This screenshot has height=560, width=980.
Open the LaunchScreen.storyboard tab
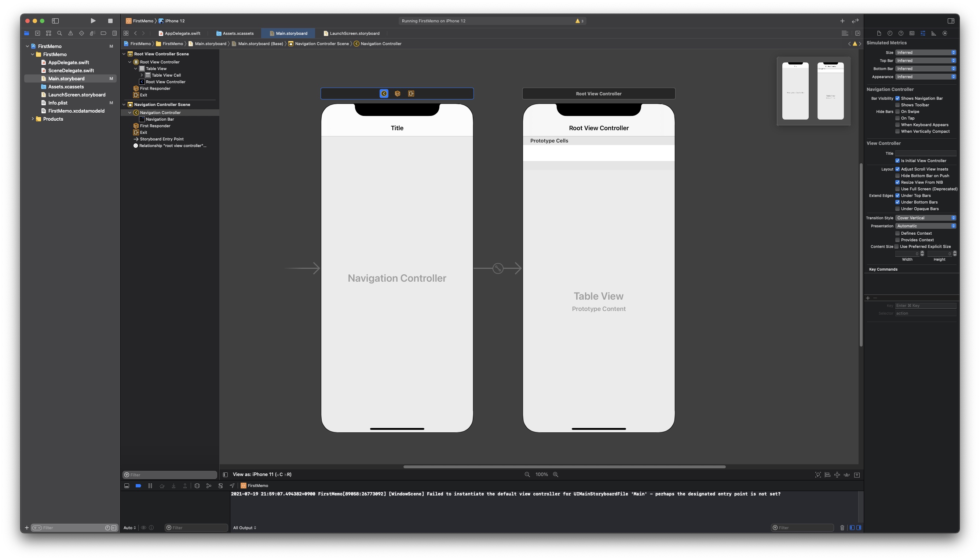(354, 33)
